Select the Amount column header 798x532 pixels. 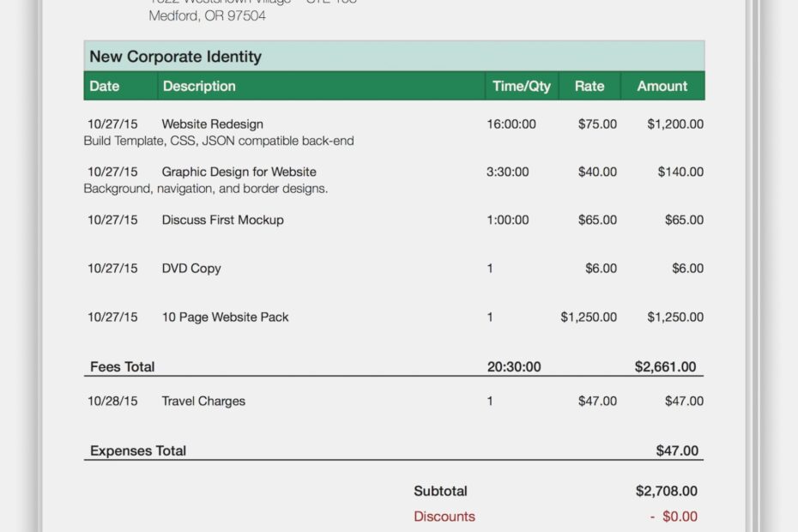coord(662,86)
